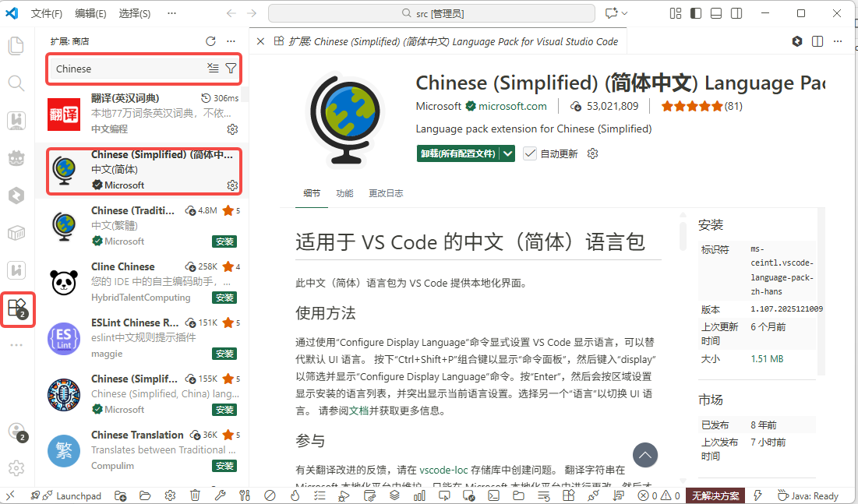
Task: Toggle secondary side bar visibility
Action: tap(736, 13)
